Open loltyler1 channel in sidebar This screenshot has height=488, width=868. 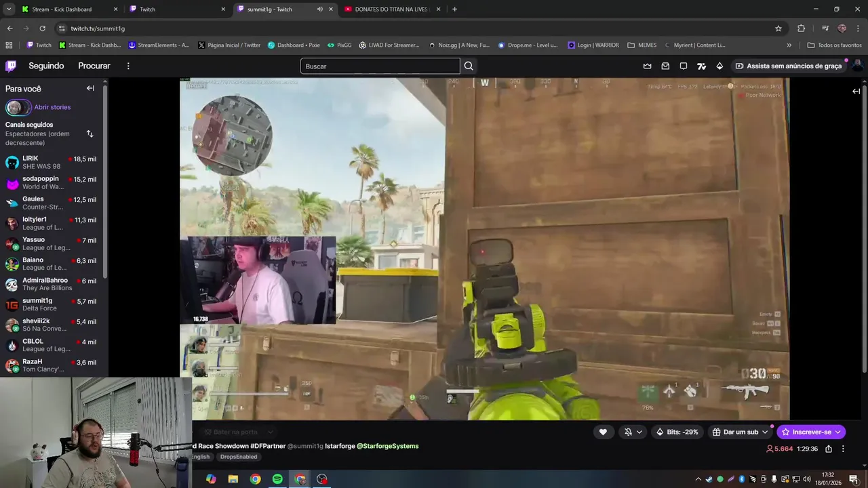[52, 223]
